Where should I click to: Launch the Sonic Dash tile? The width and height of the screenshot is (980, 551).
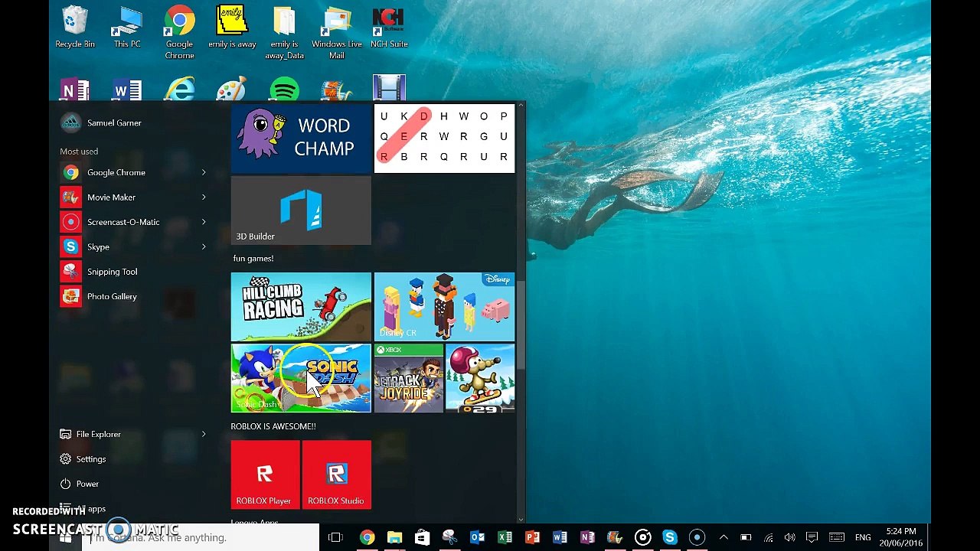click(x=301, y=378)
